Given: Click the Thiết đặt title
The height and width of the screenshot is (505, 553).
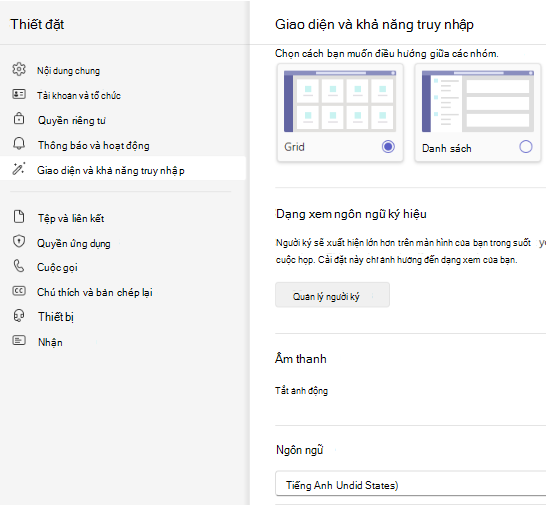Looking at the screenshot, I should click(x=37, y=24).
